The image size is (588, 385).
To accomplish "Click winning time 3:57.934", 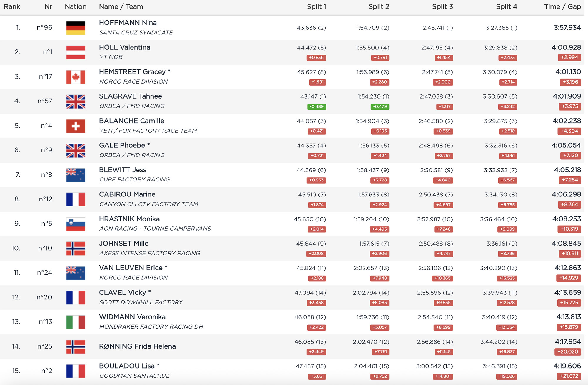I will tap(567, 28).
